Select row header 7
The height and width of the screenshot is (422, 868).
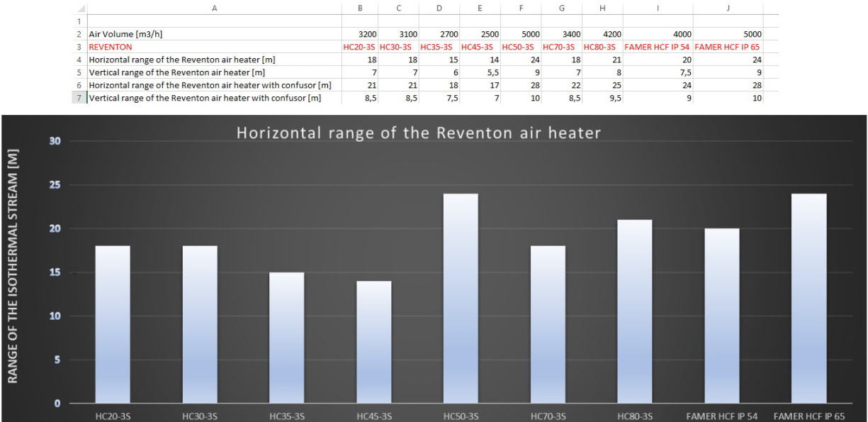[x=80, y=98]
